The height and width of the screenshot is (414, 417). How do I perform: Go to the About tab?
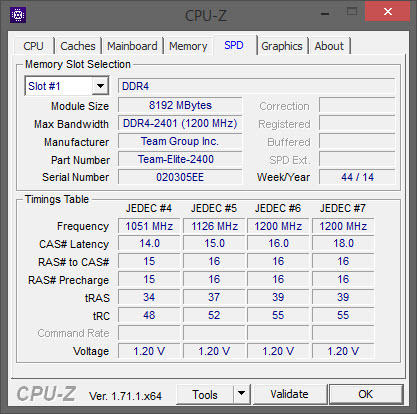(x=329, y=46)
